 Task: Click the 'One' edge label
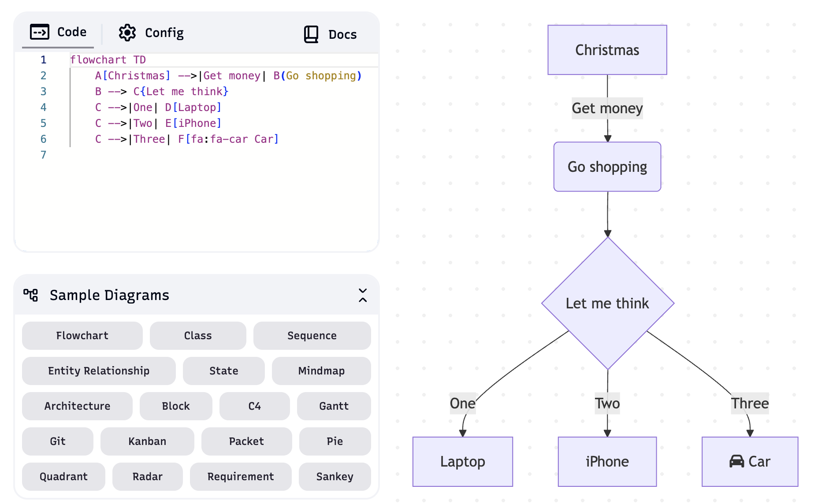(463, 403)
